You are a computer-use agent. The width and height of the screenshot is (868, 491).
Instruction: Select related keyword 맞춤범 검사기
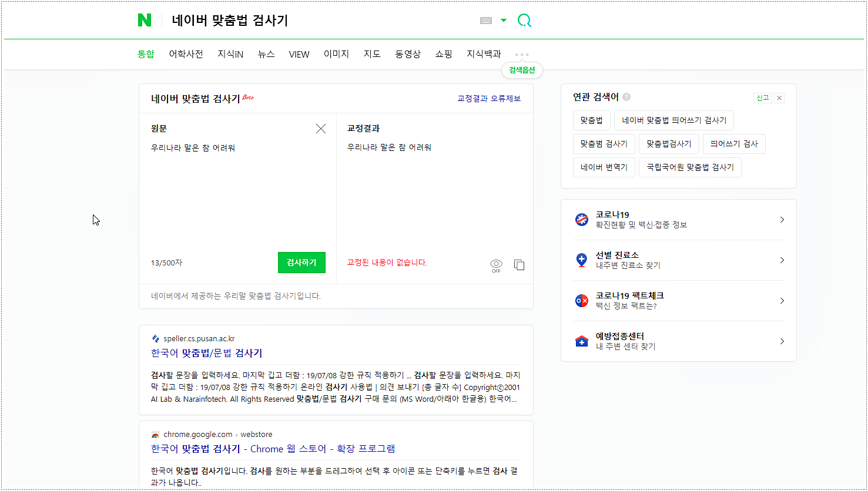(604, 144)
